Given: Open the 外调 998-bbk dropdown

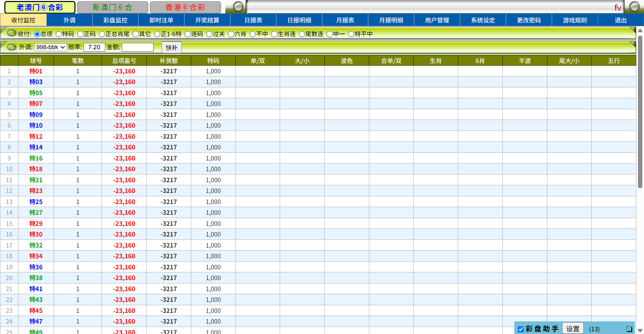Looking at the screenshot, I should point(50,47).
